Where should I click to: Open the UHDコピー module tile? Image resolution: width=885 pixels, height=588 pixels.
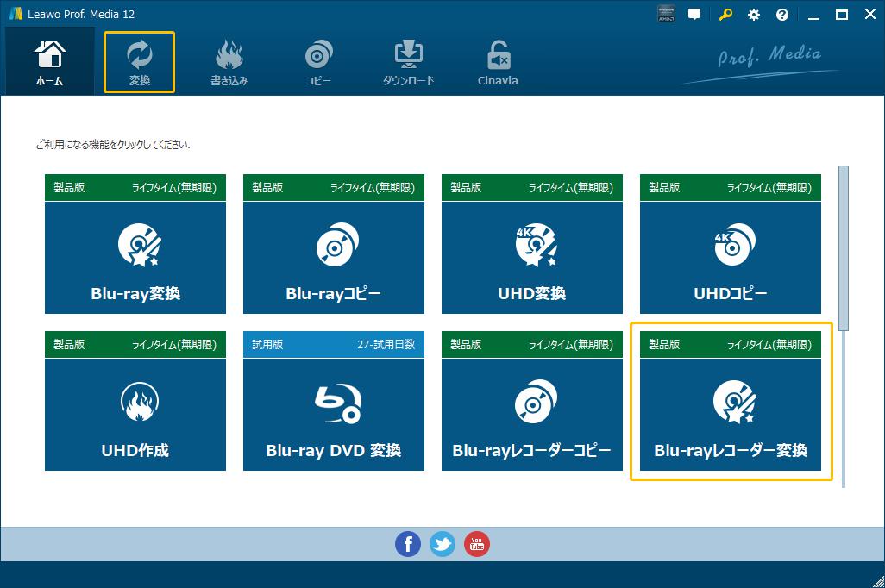[731, 257]
